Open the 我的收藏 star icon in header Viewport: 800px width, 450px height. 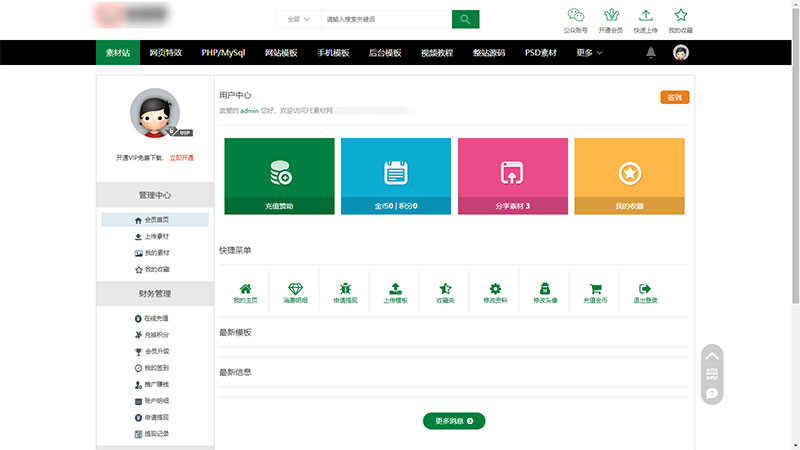pyautogui.click(x=681, y=21)
